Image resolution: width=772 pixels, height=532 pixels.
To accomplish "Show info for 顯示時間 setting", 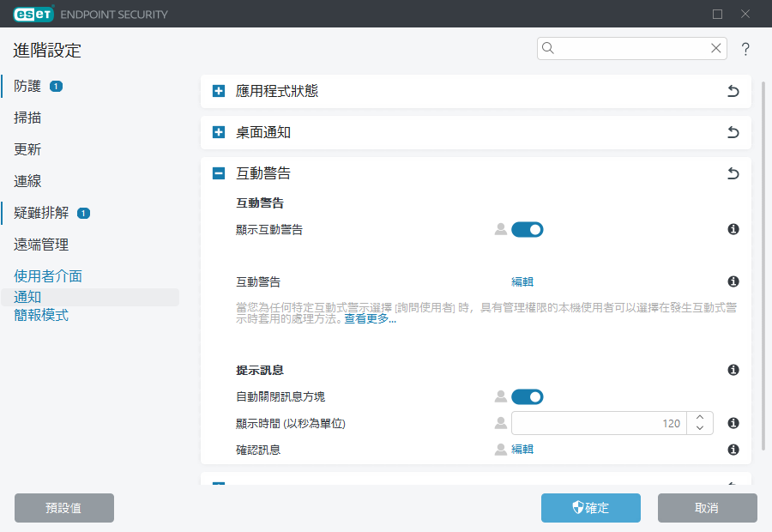I will [733, 423].
